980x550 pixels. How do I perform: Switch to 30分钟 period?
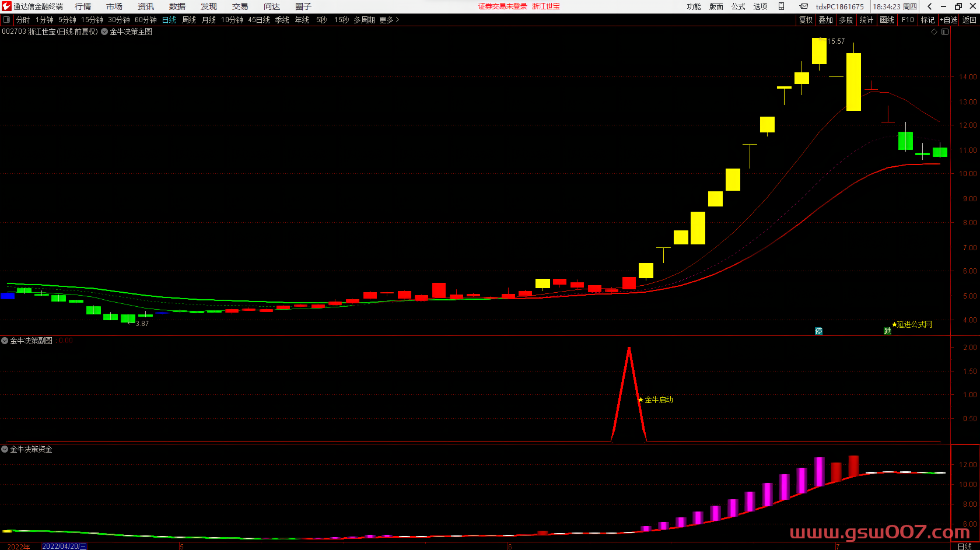(119, 20)
